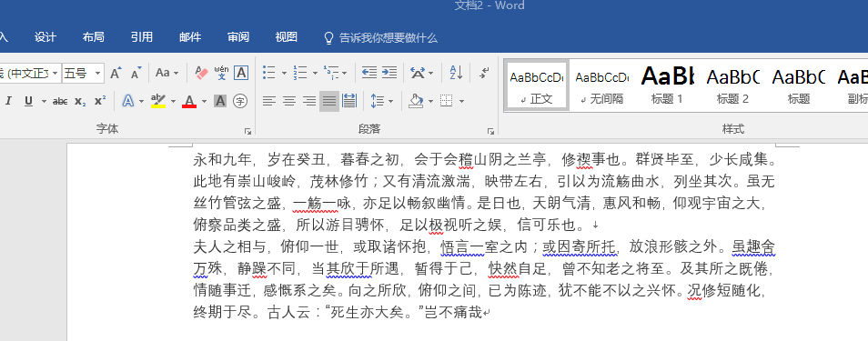Viewport: 868px width, 341px height.
Task: Open the Asian Layout (A with arrows) tool
Action: coord(418,73)
